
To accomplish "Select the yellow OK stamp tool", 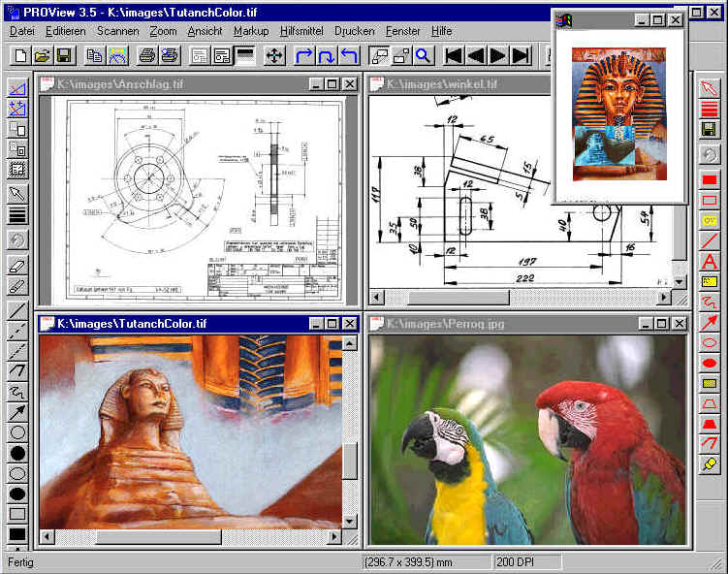I will 709,221.
